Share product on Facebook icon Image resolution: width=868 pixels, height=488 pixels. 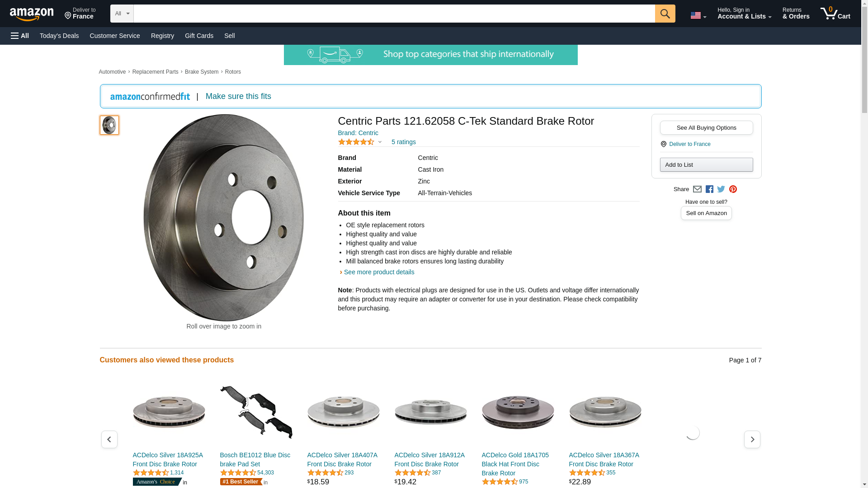(709, 189)
